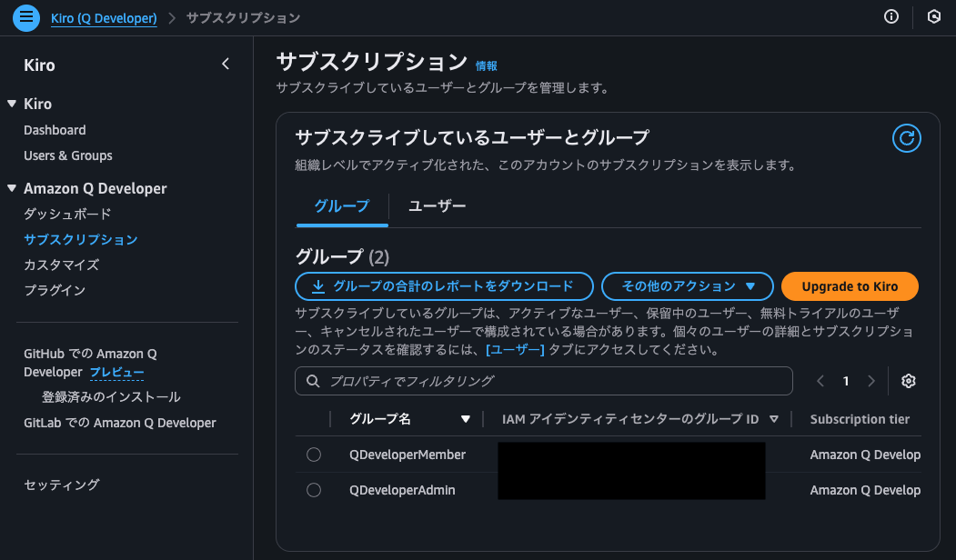
Task: Collapse the Amazon Q Developer sidebar section
Action: [12, 188]
